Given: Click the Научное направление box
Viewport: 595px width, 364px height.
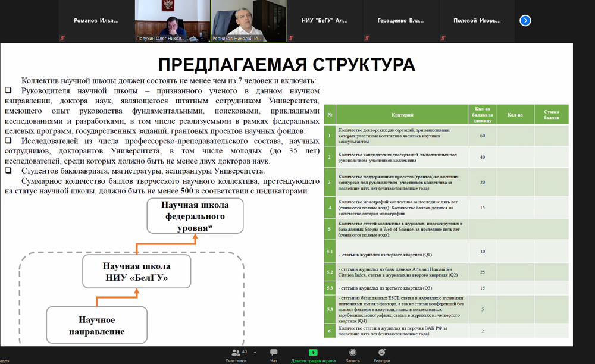Looking at the screenshot, I should pos(96,325).
